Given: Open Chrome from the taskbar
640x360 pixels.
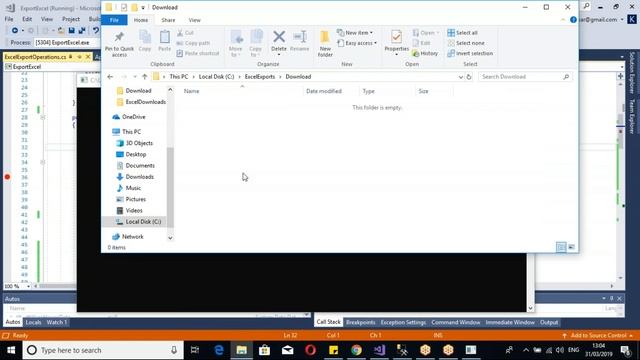Looking at the screenshot, I should (x=356, y=350).
